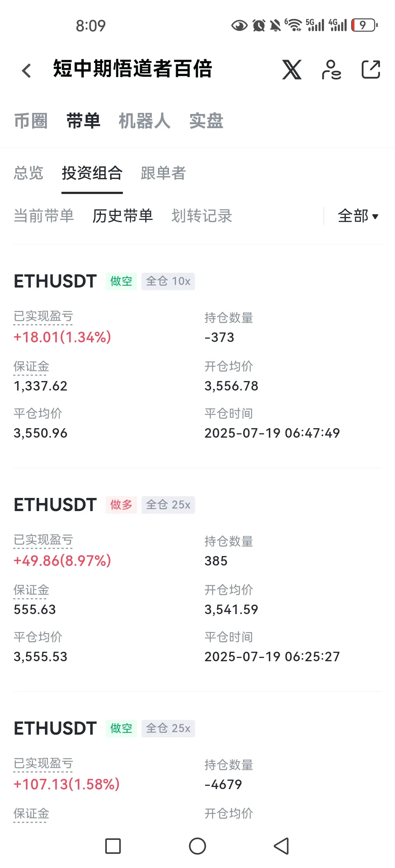Tap Android home circle icon

(197, 846)
